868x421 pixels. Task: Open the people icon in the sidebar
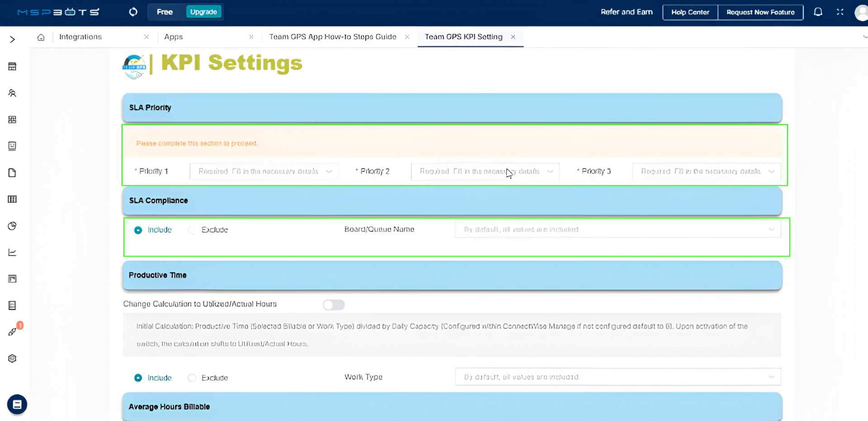[x=12, y=93]
